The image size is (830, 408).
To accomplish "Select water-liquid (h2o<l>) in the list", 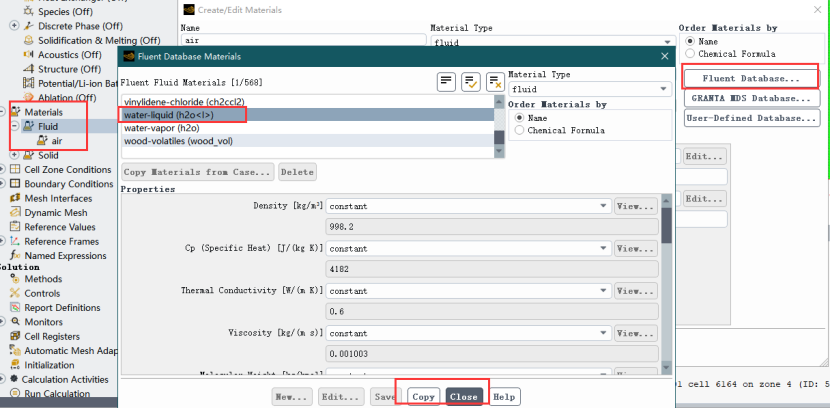I will coord(308,115).
